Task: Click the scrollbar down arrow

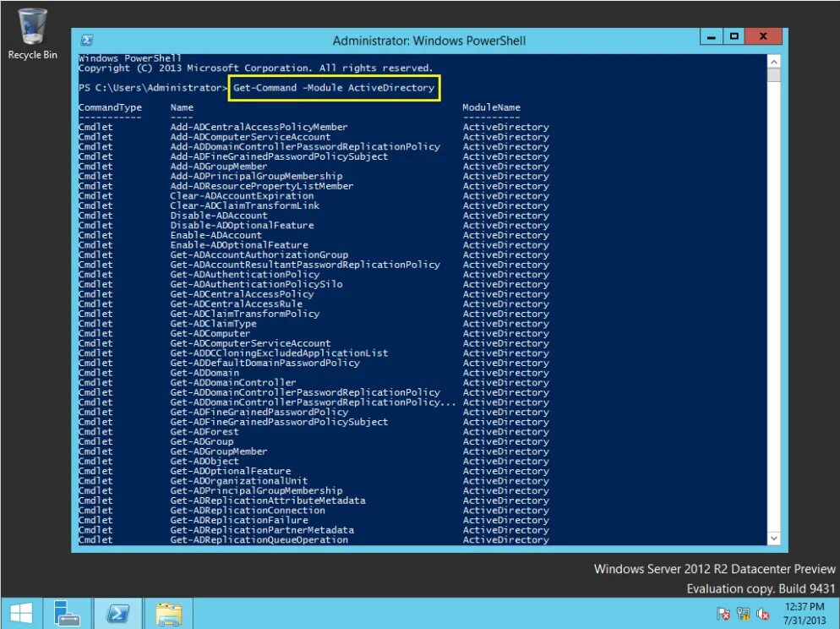Action: [773, 538]
